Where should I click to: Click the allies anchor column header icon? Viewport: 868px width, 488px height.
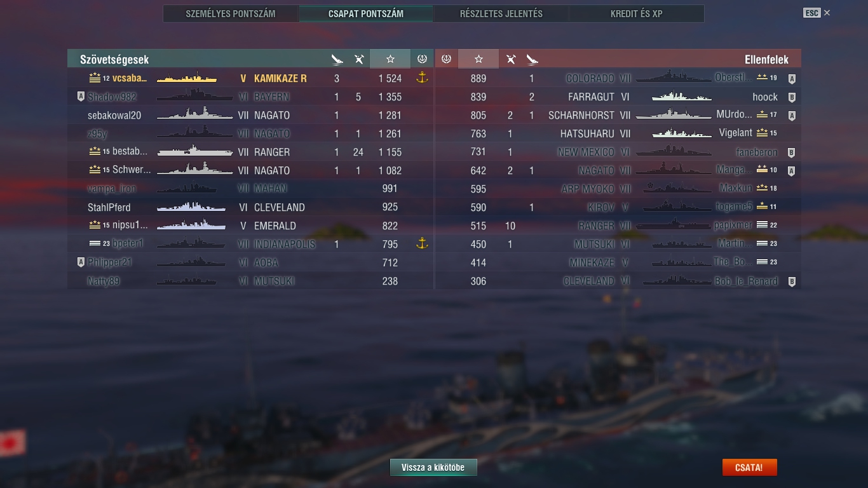pos(422,59)
